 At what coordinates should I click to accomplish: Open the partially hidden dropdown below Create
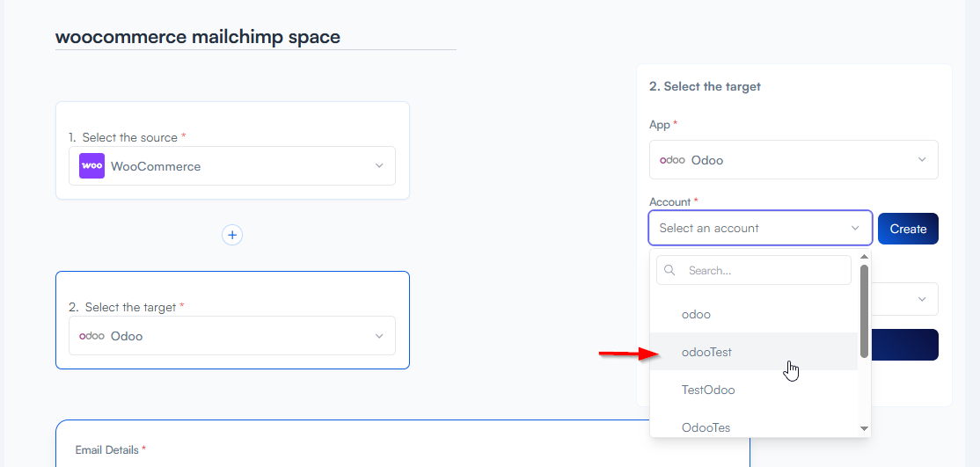(x=921, y=299)
